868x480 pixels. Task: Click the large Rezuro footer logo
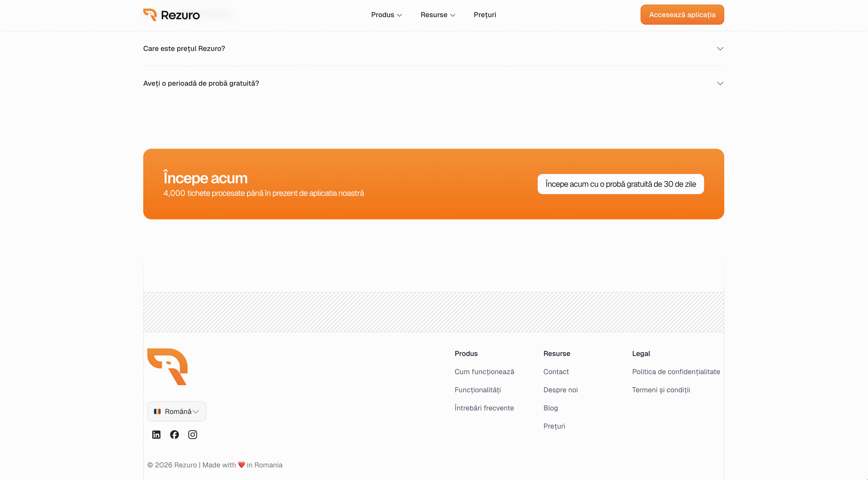click(x=167, y=367)
